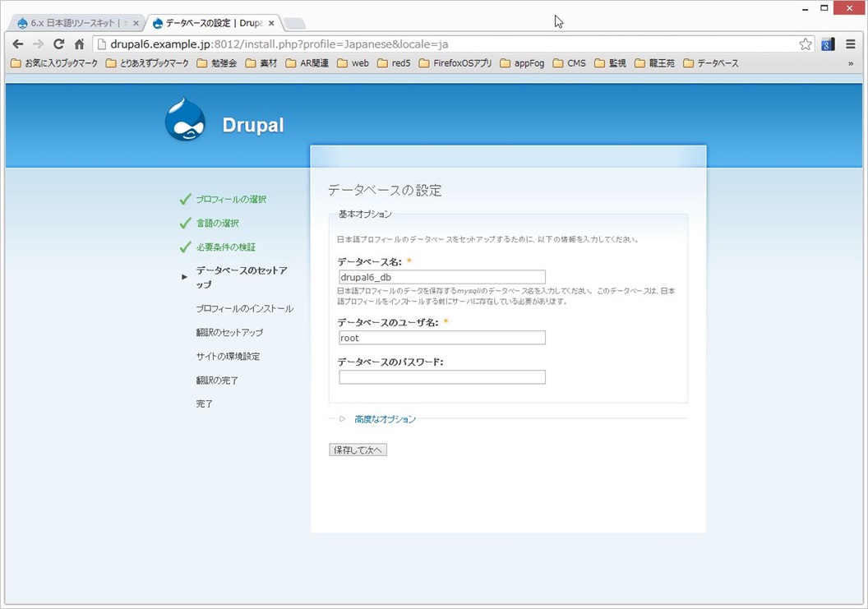This screenshot has height=609, width=868.
Task: Click the データベースのユーザ名 input field
Action: (x=442, y=338)
